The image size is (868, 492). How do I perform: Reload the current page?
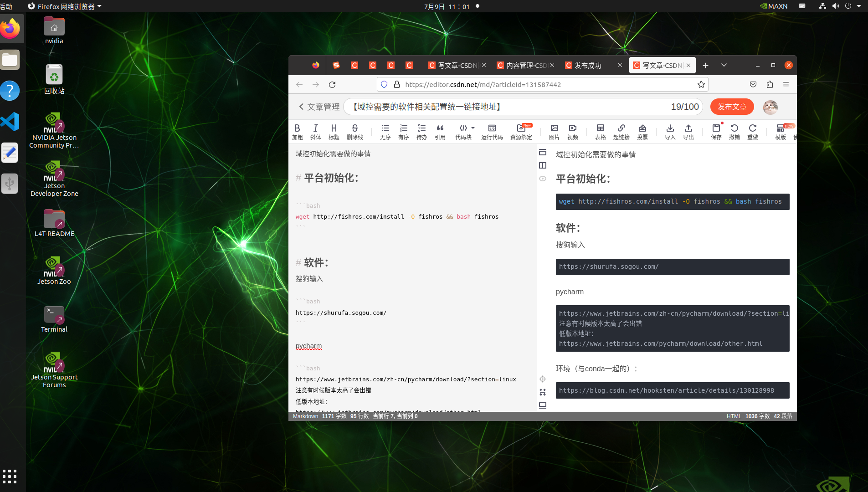(x=332, y=84)
